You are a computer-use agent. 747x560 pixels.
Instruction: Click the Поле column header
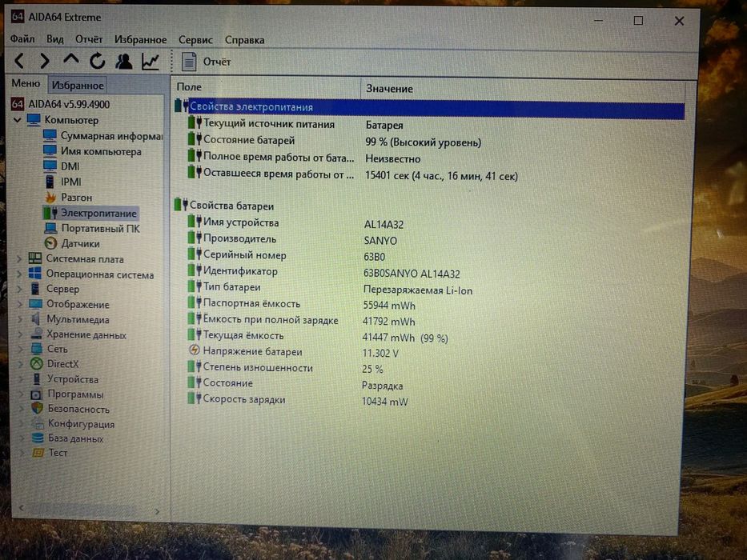pyautogui.click(x=266, y=87)
